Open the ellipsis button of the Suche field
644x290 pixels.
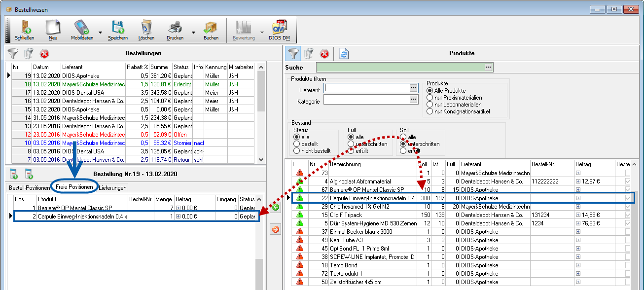(488, 68)
